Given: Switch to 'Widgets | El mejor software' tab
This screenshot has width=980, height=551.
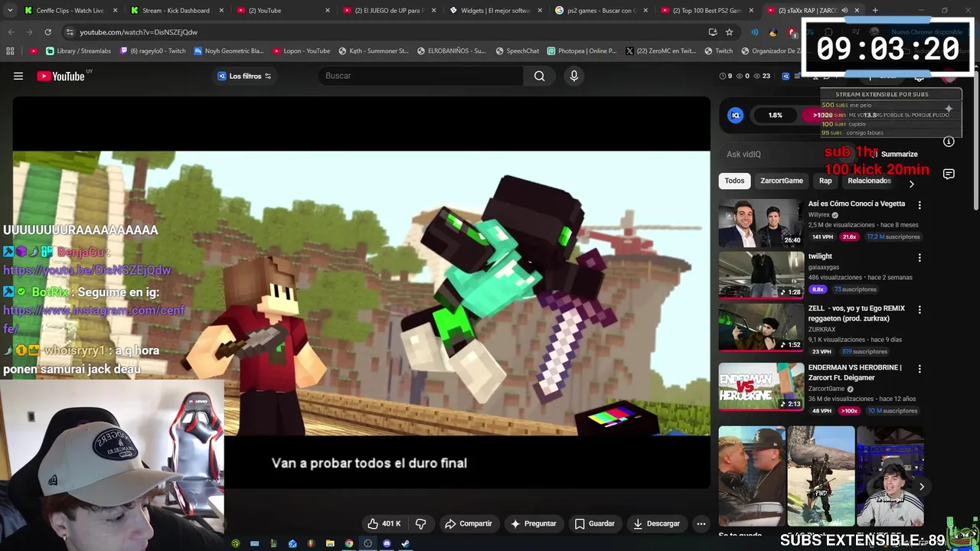Looking at the screenshot, I should point(495,11).
